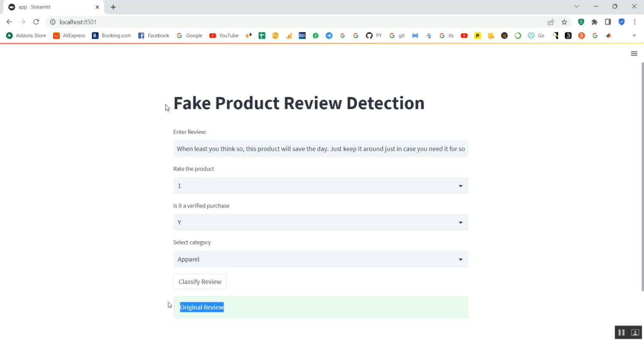Viewport: 644px width, 341px height.
Task: Open the Yandex bookmark
Action: (x=581, y=36)
